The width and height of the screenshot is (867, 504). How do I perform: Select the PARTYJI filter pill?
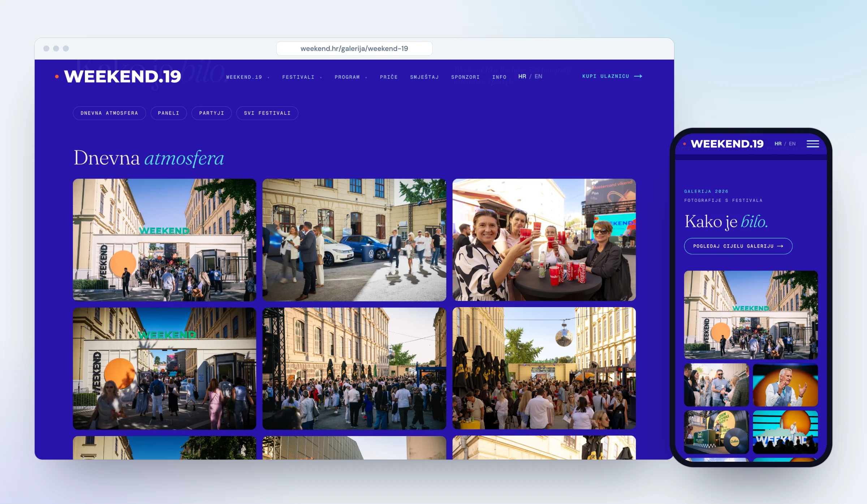pyautogui.click(x=212, y=113)
